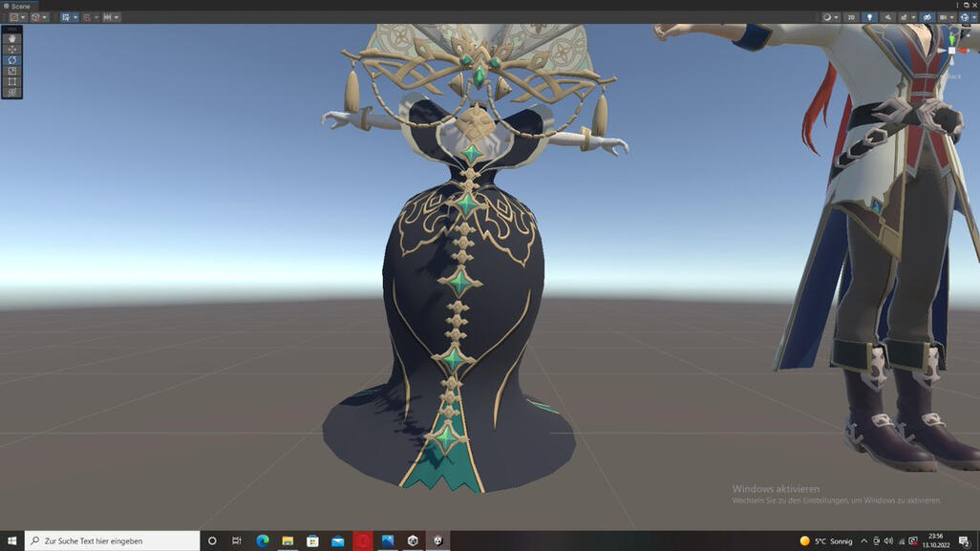Click the taskbar search field
Screen dimensions: 980x551
(113, 540)
